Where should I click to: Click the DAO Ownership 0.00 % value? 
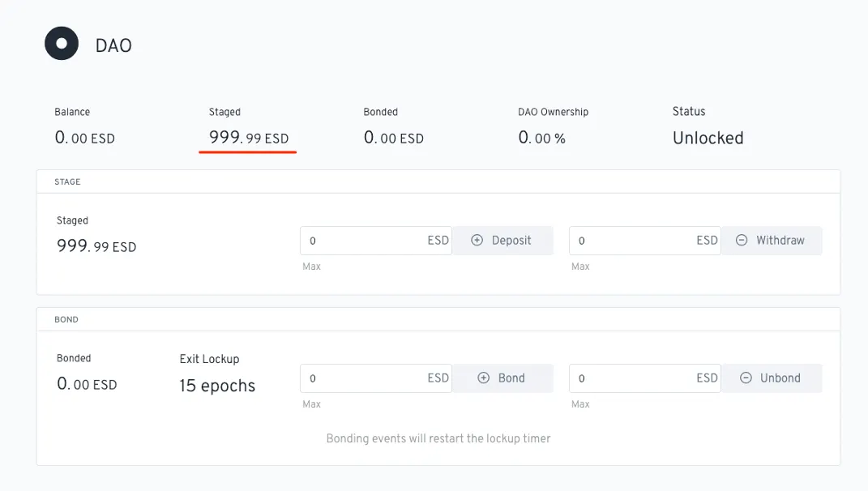pos(542,137)
